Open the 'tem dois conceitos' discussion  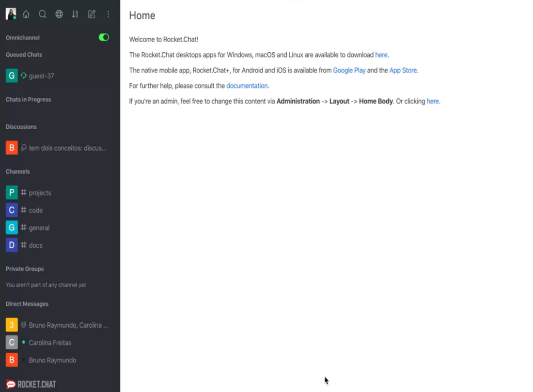tap(67, 148)
